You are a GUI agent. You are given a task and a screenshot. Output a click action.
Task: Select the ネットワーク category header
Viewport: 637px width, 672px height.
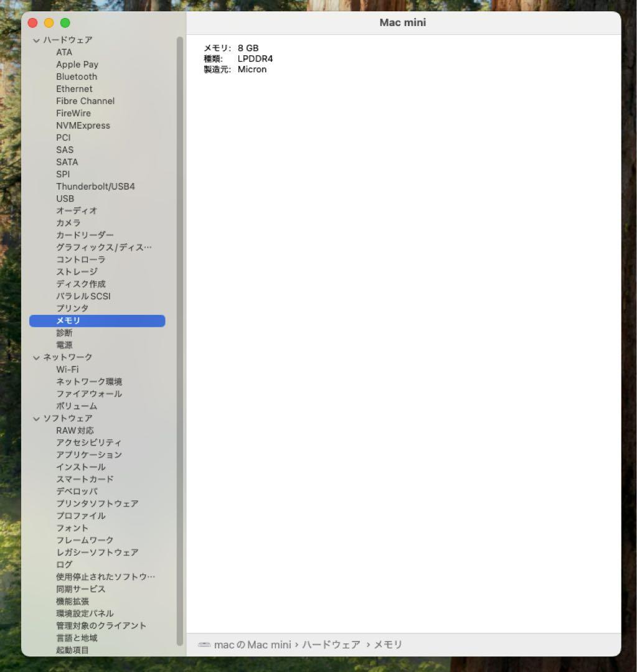click(x=68, y=357)
